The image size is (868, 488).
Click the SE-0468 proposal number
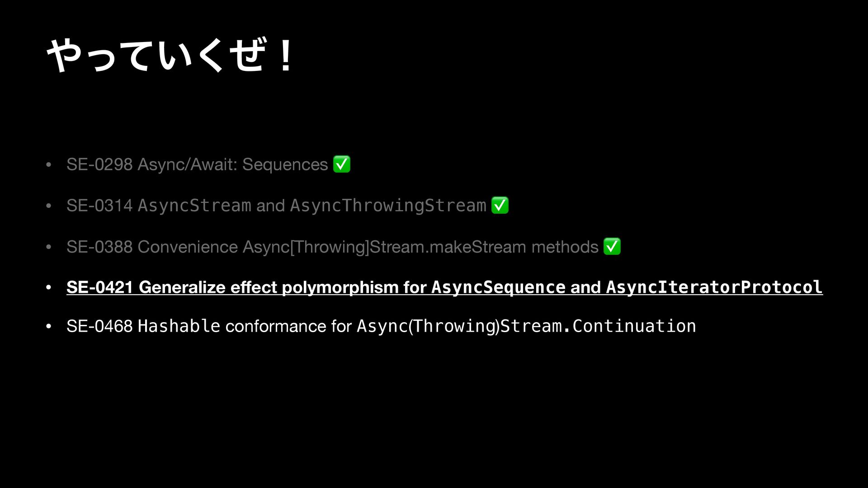coord(99,326)
